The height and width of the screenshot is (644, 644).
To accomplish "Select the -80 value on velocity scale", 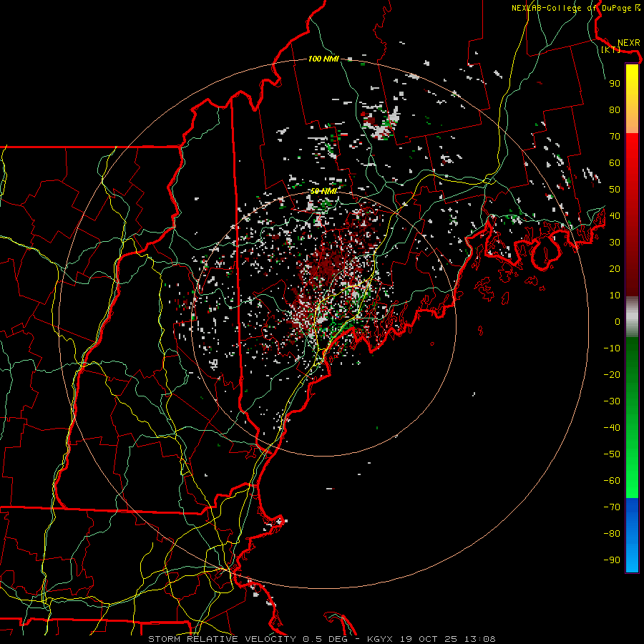I will click(612, 534).
